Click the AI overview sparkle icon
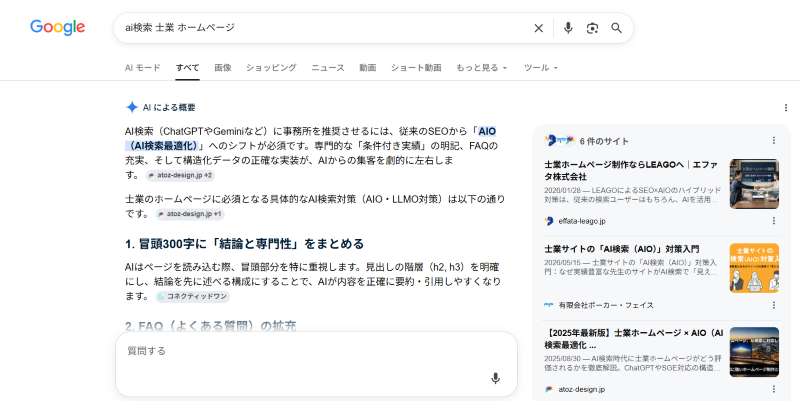The image size is (800, 401). coord(132,107)
